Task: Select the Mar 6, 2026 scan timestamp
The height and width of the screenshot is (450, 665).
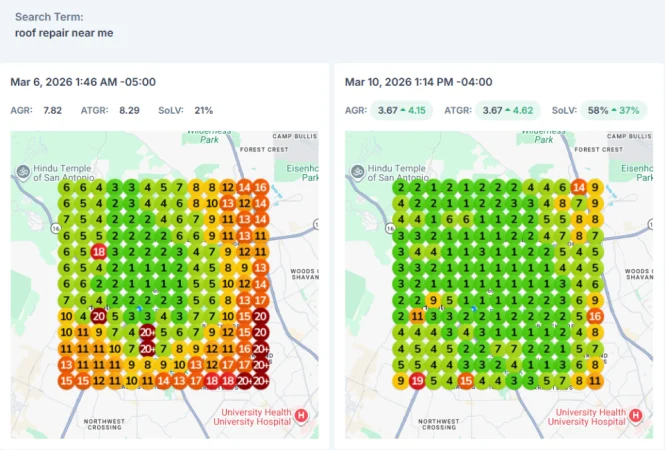Action: point(83,82)
